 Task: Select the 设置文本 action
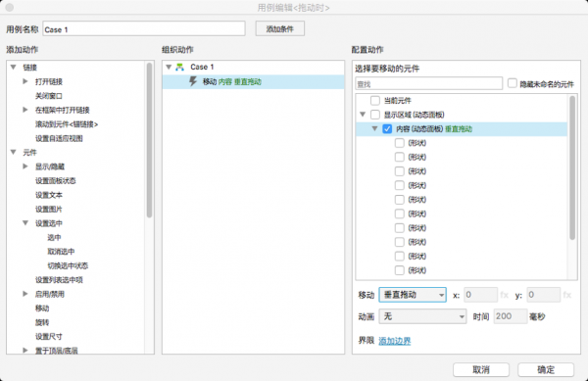49,195
